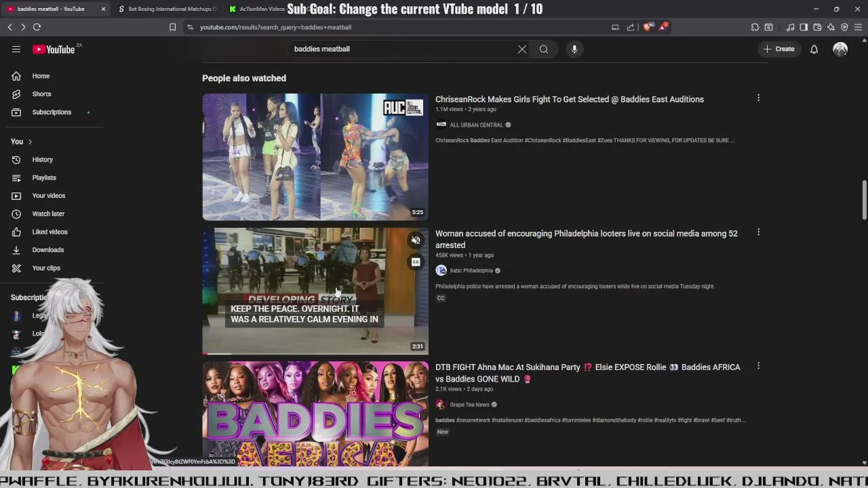
Task: Open Downloads in the sidebar
Action: click(x=54, y=250)
